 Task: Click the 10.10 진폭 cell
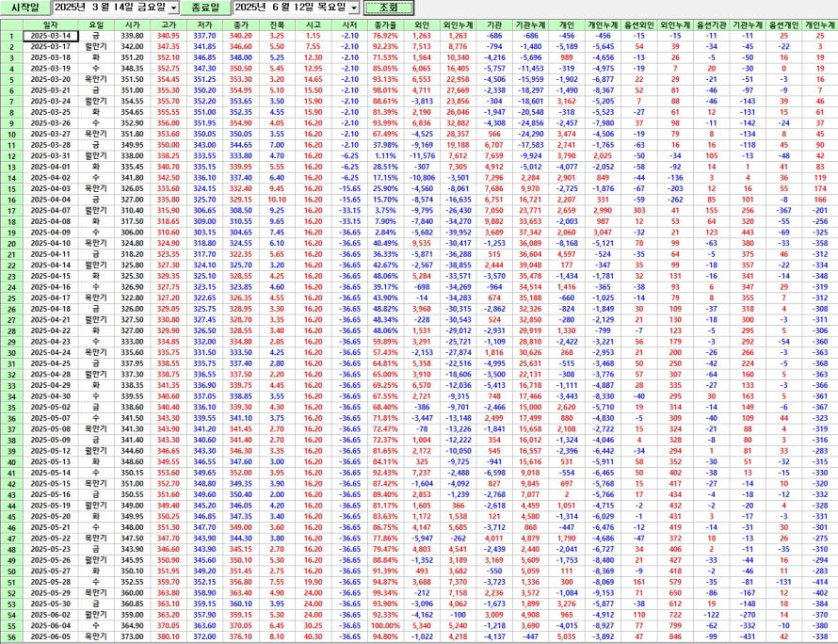tap(277, 200)
